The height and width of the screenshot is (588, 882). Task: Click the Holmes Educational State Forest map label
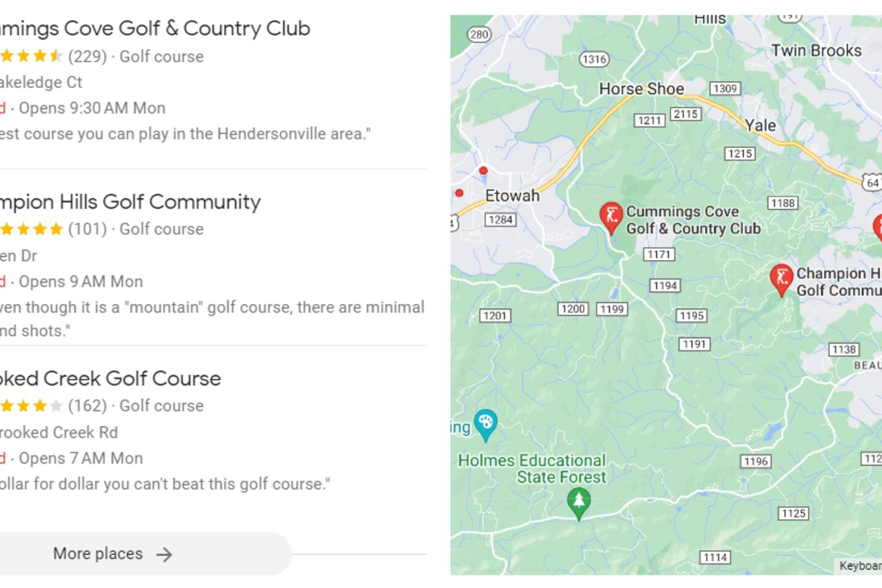tap(532, 469)
